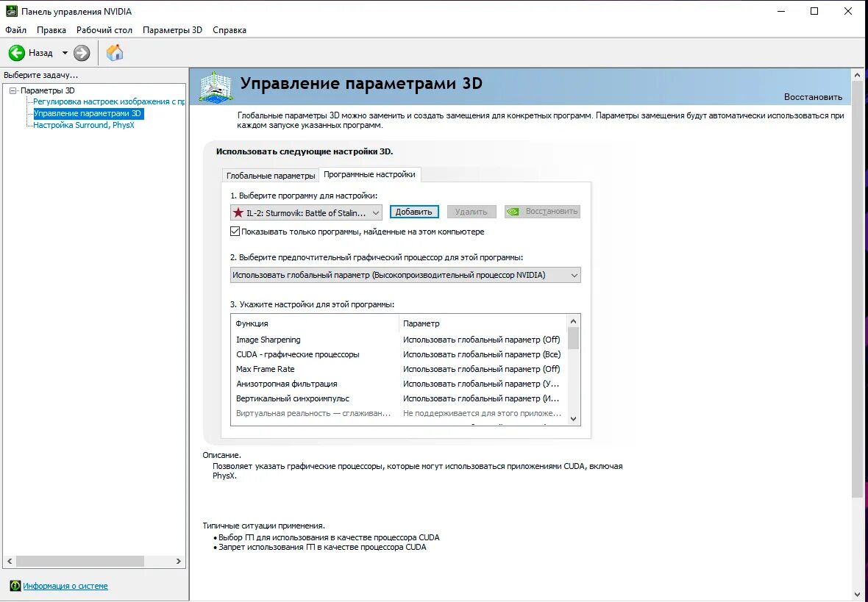Click the main page scroll down arrow

coord(858,595)
